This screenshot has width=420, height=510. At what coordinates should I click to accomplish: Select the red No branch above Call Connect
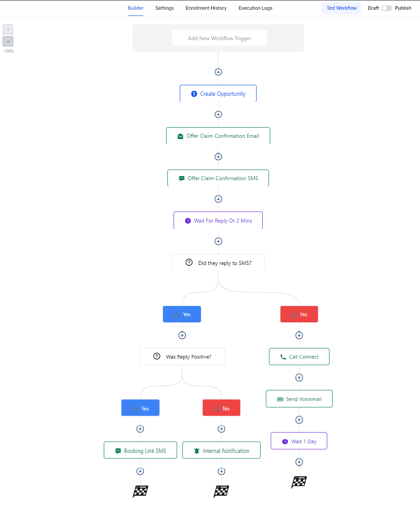pos(299,314)
